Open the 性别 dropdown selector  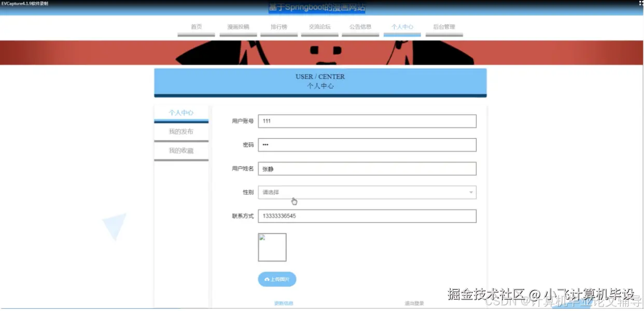[367, 192]
